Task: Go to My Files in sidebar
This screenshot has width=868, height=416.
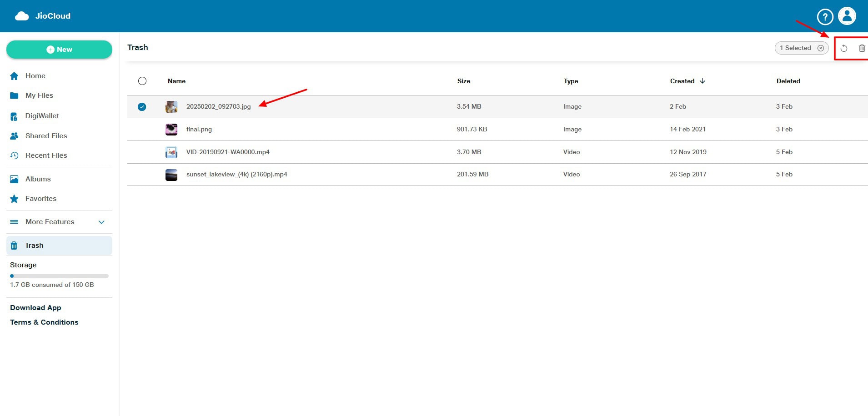Action: coord(39,95)
